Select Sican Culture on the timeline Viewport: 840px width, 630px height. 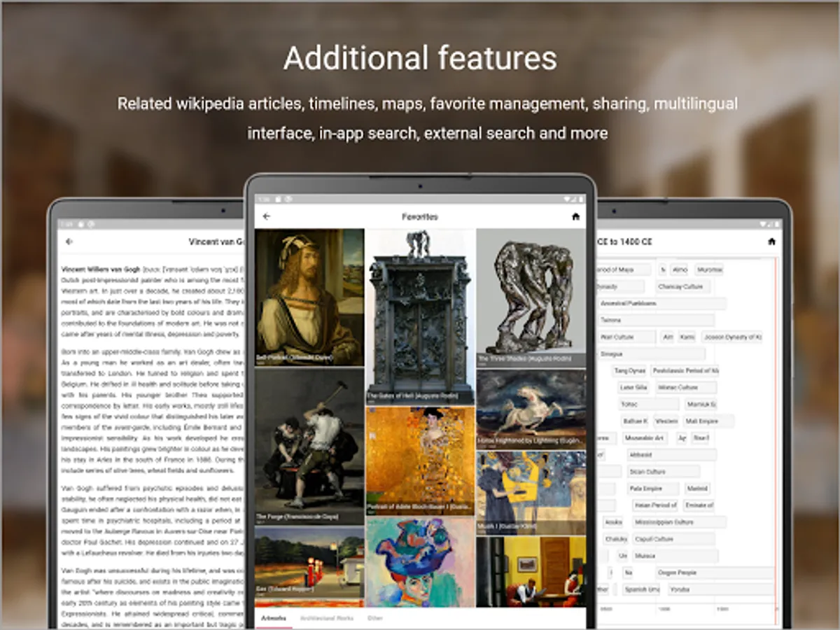click(x=662, y=471)
